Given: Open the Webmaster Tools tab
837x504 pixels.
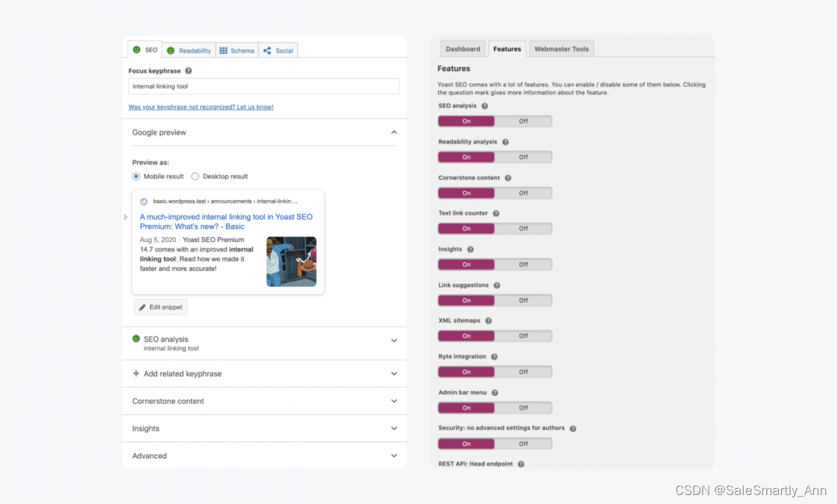Looking at the screenshot, I should tap(561, 49).
